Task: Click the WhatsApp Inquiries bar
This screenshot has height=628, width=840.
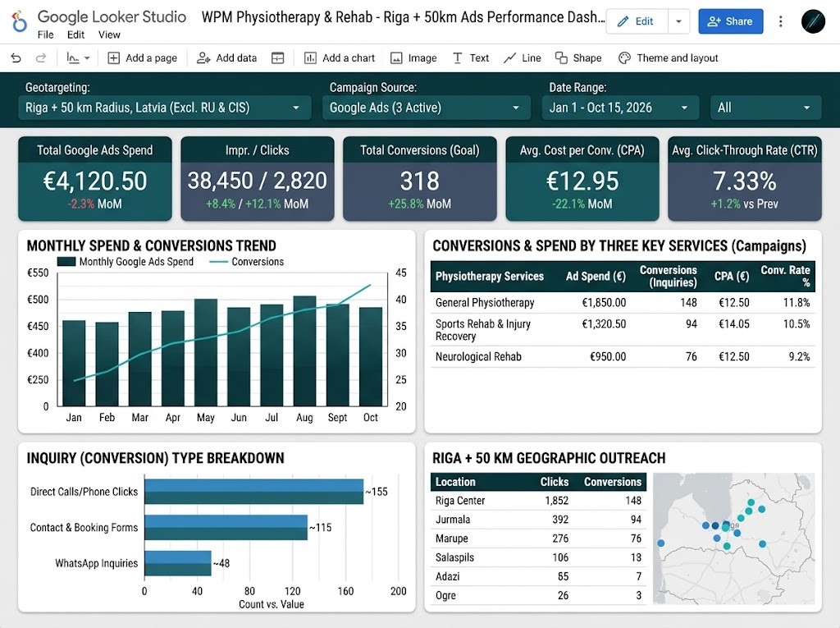Action: [x=178, y=563]
